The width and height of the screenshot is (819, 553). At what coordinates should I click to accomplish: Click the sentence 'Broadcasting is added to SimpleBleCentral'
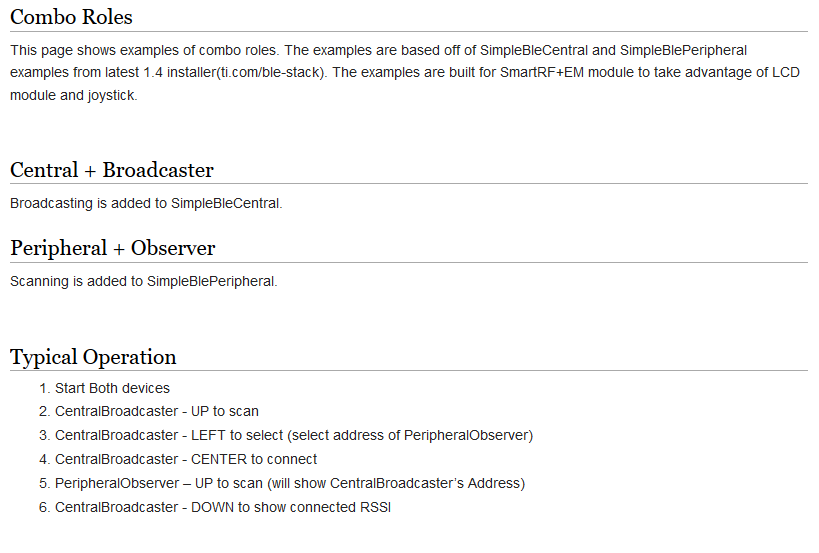pyautogui.click(x=146, y=204)
